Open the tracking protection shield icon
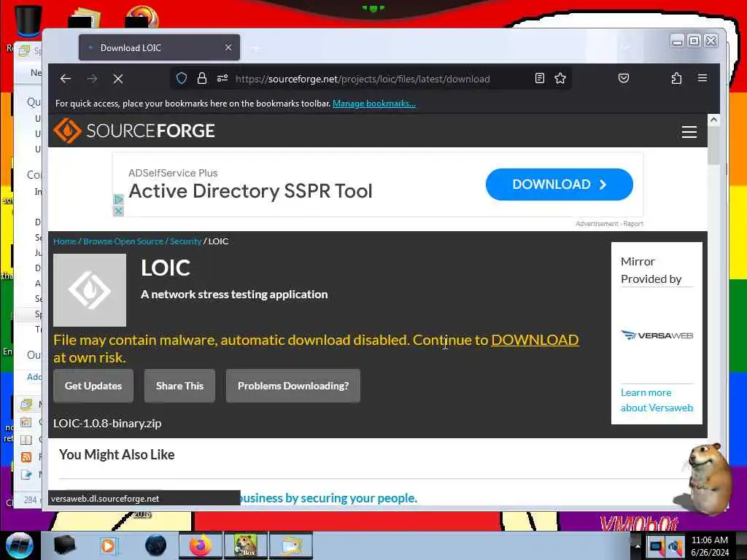The width and height of the screenshot is (747, 560). click(x=182, y=79)
